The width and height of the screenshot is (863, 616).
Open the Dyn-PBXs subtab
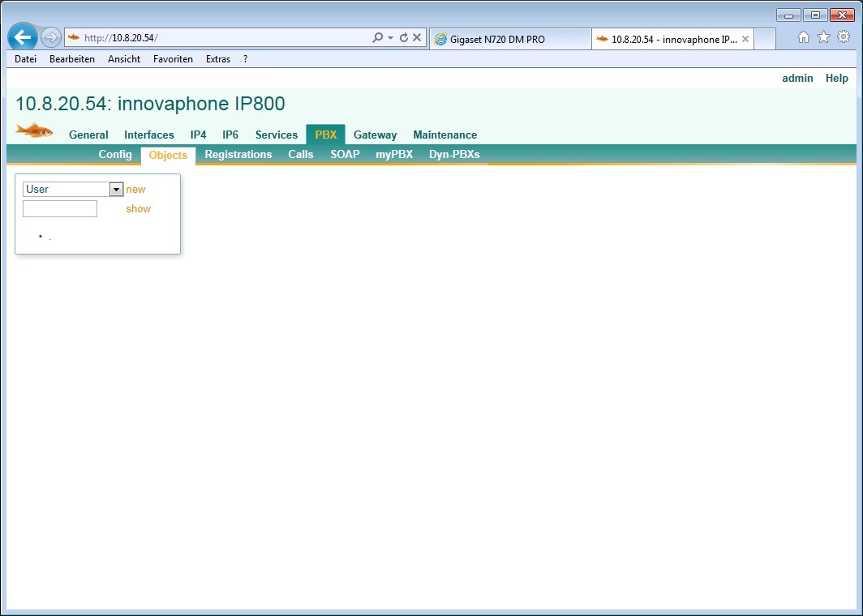point(454,155)
